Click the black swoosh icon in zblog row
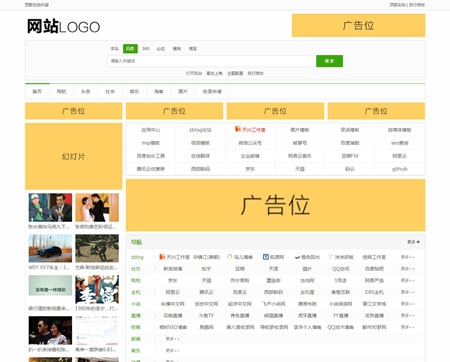The width and height of the screenshot is (450, 362). point(297,257)
